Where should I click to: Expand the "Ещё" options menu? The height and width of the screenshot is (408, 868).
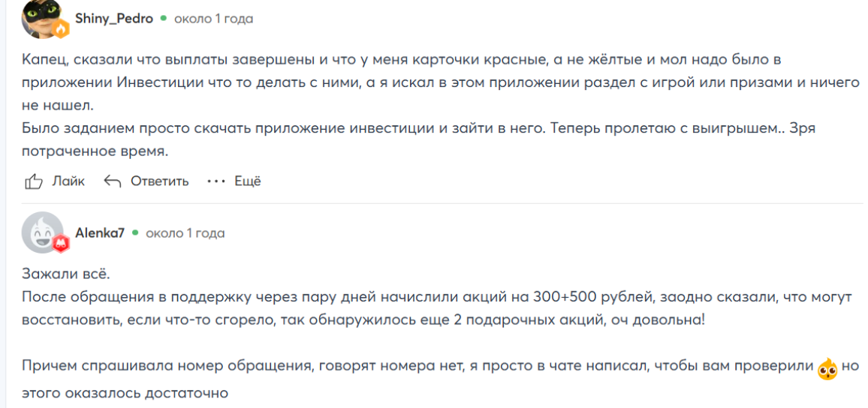pos(248,181)
